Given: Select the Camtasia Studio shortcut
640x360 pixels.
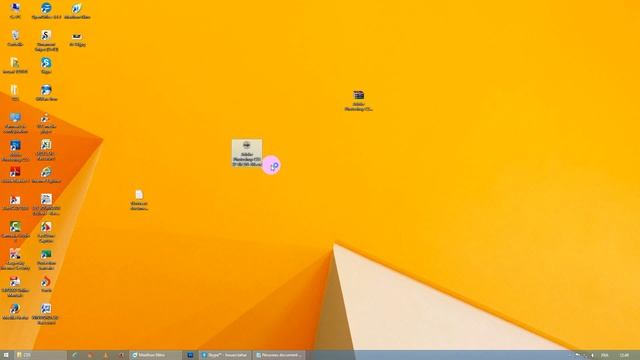Looking at the screenshot, I should (15, 232).
